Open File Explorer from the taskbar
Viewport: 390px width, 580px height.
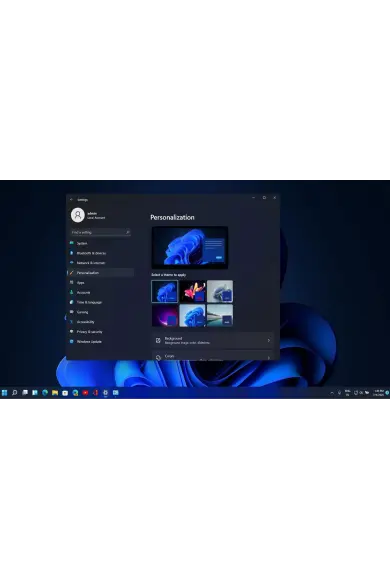click(55, 393)
